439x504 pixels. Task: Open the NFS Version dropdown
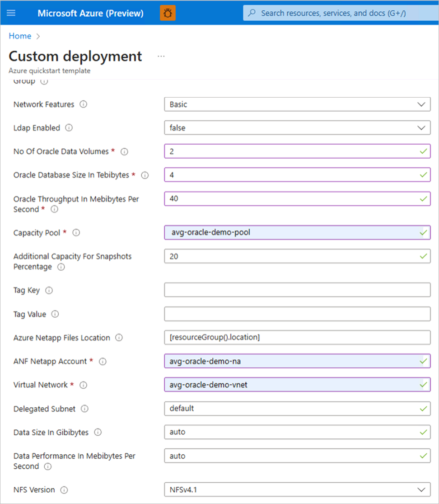(x=297, y=490)
